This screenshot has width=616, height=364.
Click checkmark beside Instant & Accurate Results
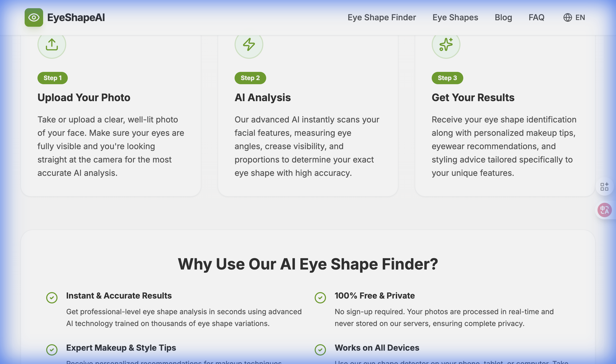click(x=52, y=298)
